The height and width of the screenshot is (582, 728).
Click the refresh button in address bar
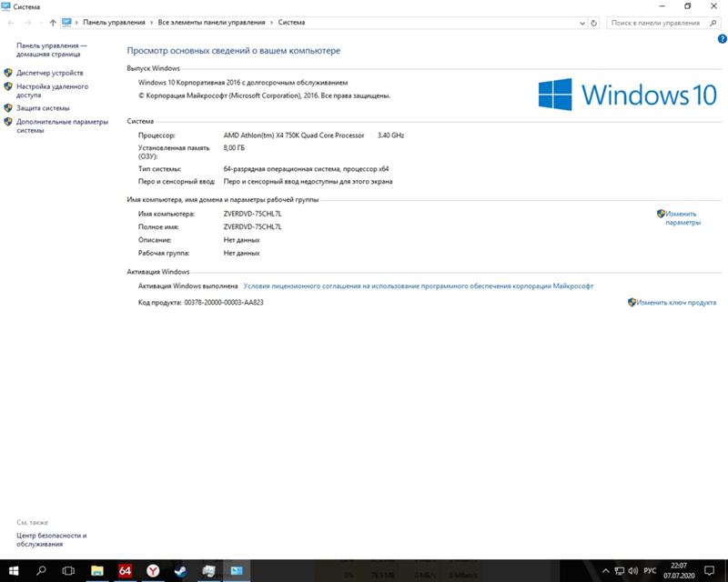pyautogui.click(x=593, y=23)
